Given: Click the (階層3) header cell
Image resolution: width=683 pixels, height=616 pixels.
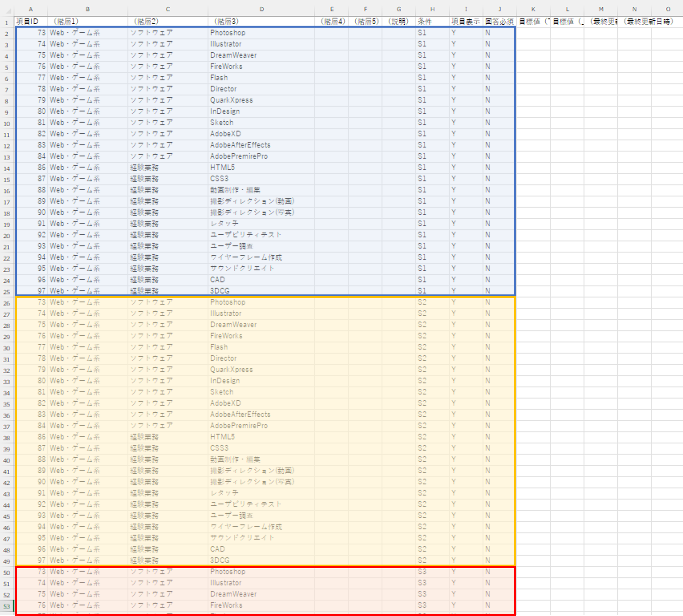Looking at the screenshot, I should (x=262, y=22).
